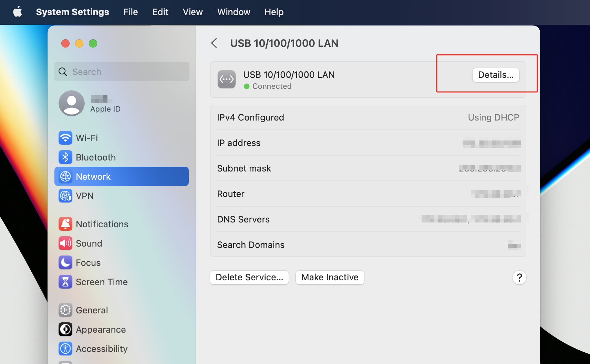Click the DNS Servers row label
Screen dimensions: 590x364
coord(244,219)
